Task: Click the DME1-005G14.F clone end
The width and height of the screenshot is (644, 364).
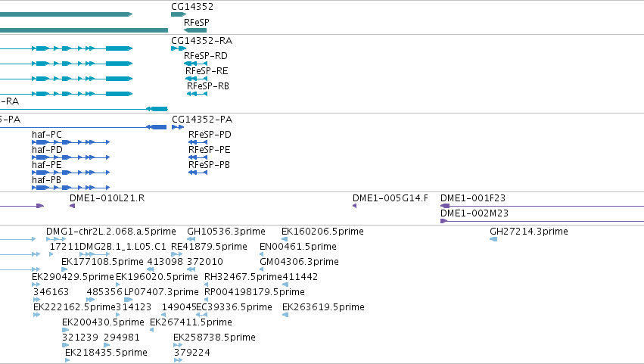Action: [x=354, y=206]
